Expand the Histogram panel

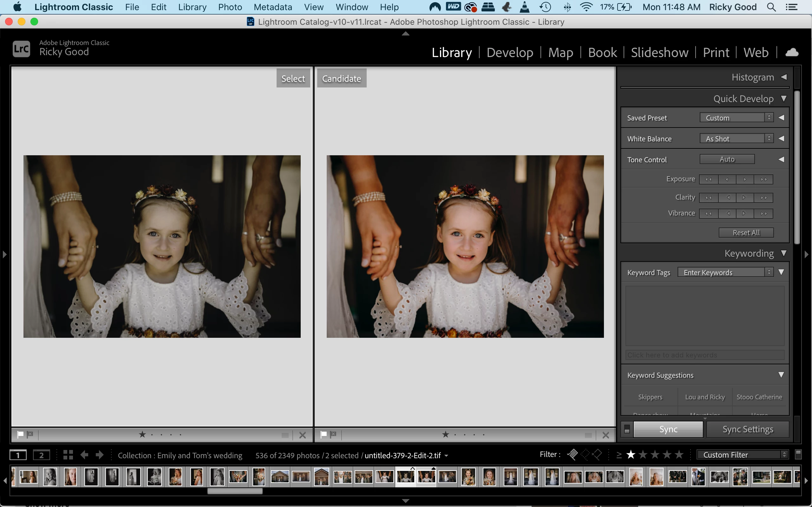(784, 77)
